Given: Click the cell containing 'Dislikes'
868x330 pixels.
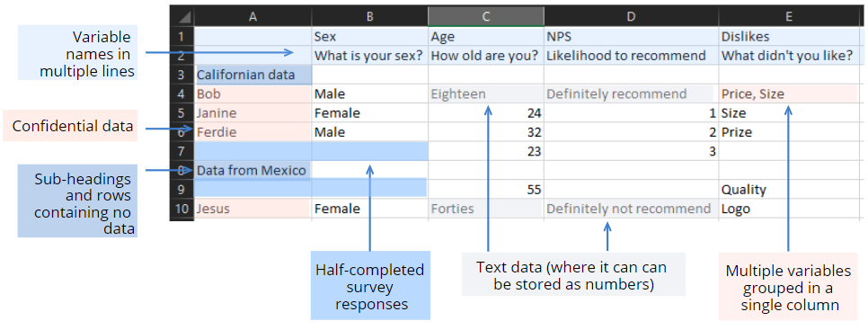Looking at the screenshot, I should 789,37.
